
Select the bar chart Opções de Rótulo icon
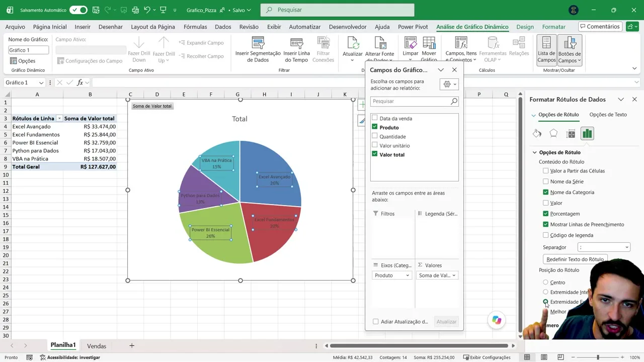587,133
